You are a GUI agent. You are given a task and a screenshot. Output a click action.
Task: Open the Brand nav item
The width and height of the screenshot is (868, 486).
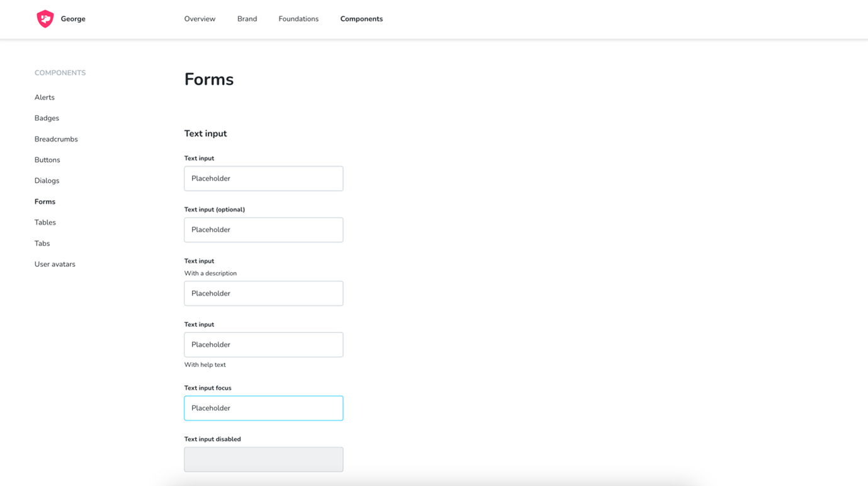(x=247, y=19)
